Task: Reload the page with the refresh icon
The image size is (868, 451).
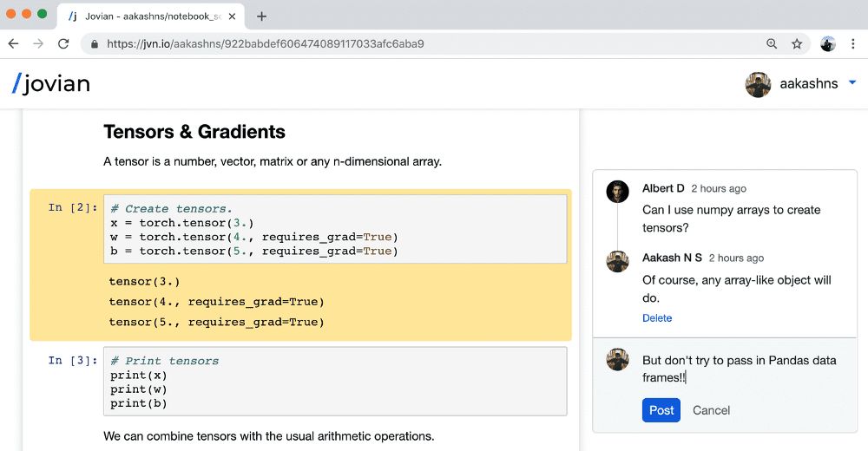Action: pyautogui.click(x=63, y=43)
